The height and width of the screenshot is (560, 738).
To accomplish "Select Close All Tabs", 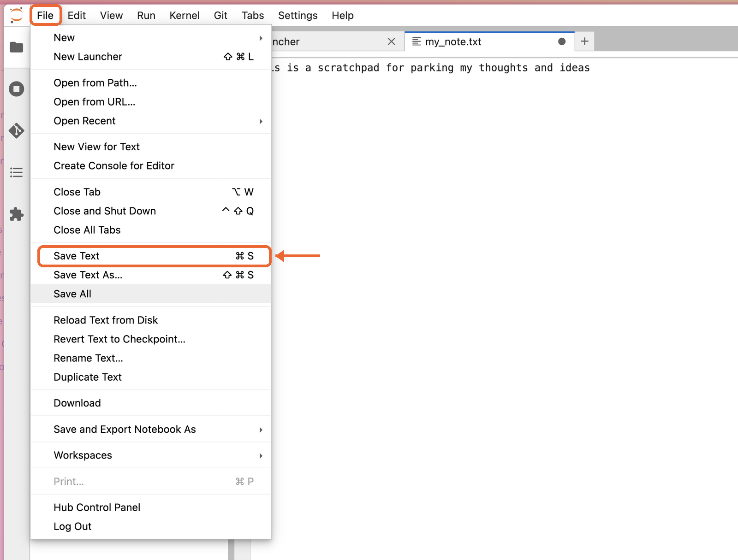I will (x=151, y=230).
